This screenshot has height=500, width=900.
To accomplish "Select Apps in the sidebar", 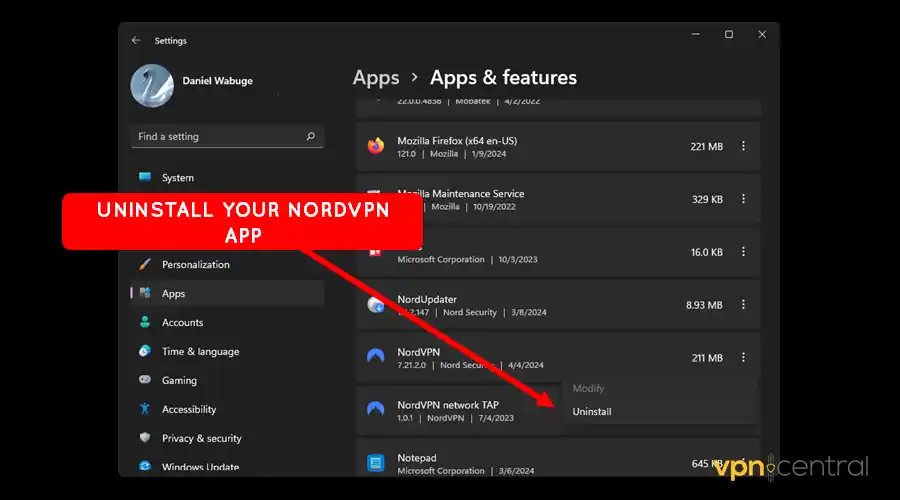I will tap(227, 293).
